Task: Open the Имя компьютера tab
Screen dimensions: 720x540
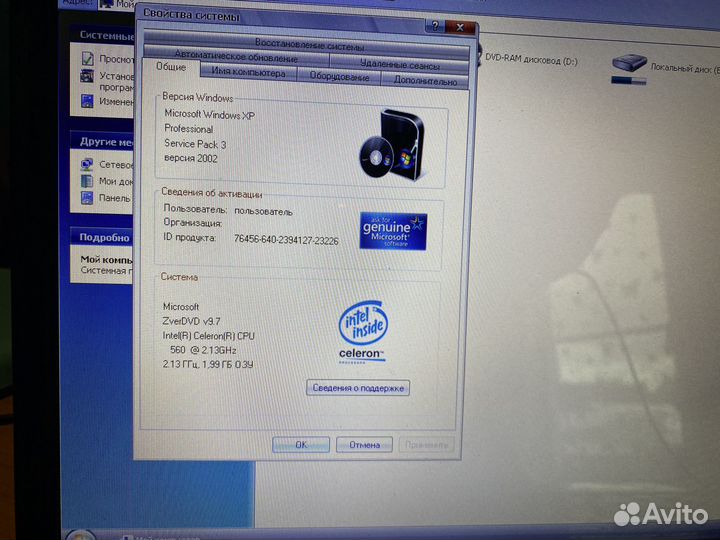Action: point(248,73)
